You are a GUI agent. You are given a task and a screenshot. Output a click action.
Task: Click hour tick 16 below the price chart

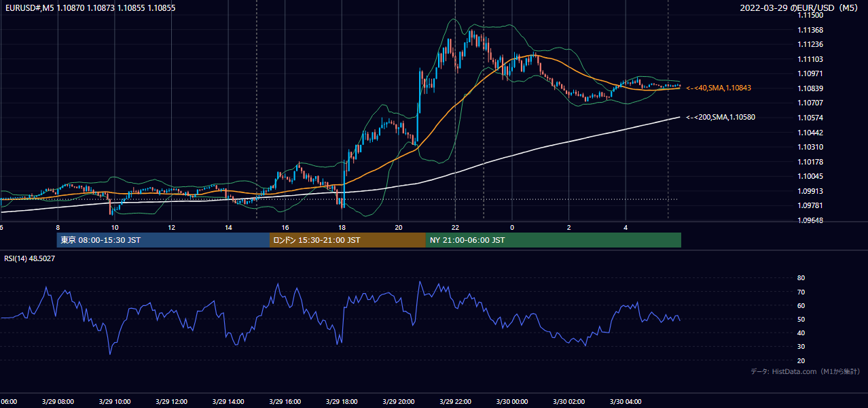tap(285, 227)
